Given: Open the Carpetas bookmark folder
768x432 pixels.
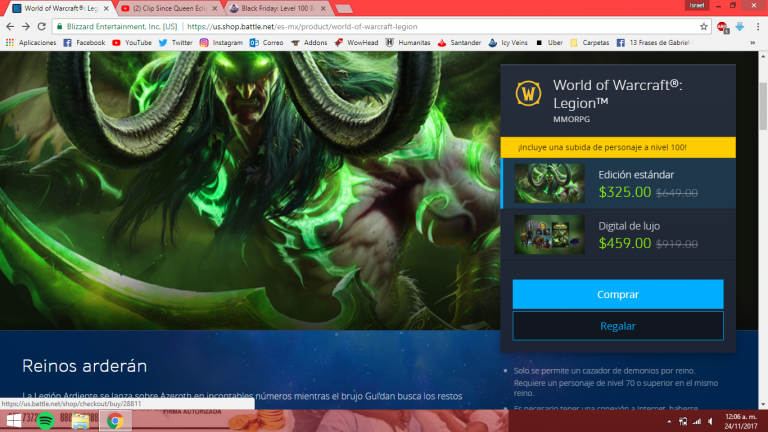Looking at the screenshot, I should (x=593, y=43).
